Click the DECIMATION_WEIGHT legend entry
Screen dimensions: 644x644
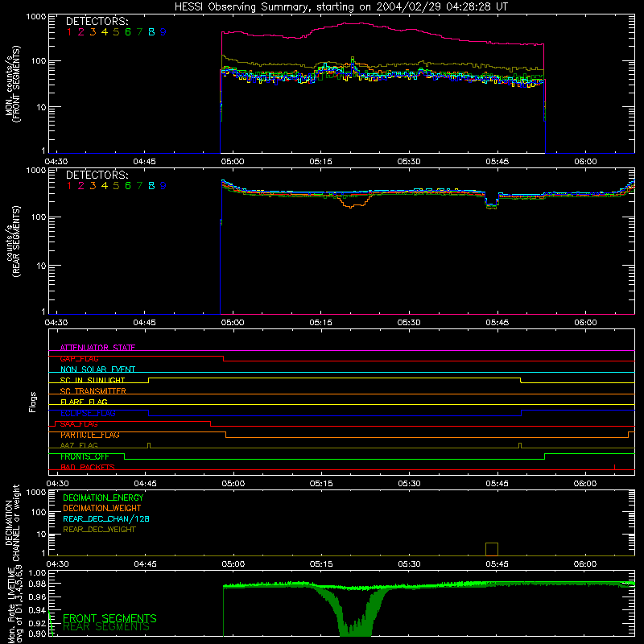pyautogui.click(x=102, y=508)
